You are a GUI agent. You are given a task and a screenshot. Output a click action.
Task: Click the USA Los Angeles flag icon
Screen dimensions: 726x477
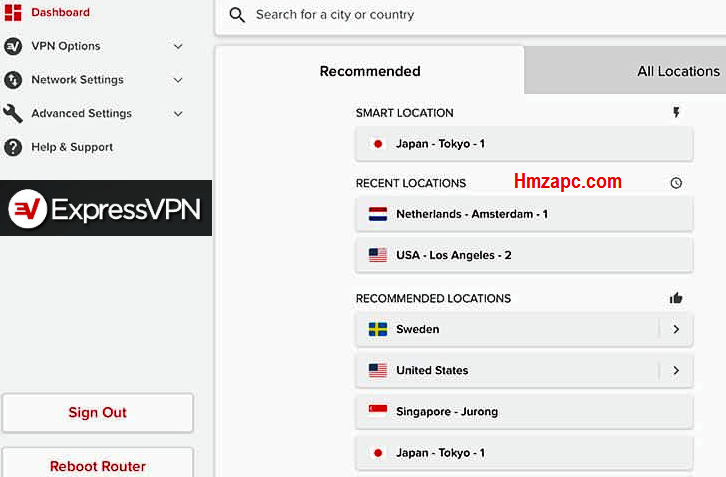coord(378,255)
